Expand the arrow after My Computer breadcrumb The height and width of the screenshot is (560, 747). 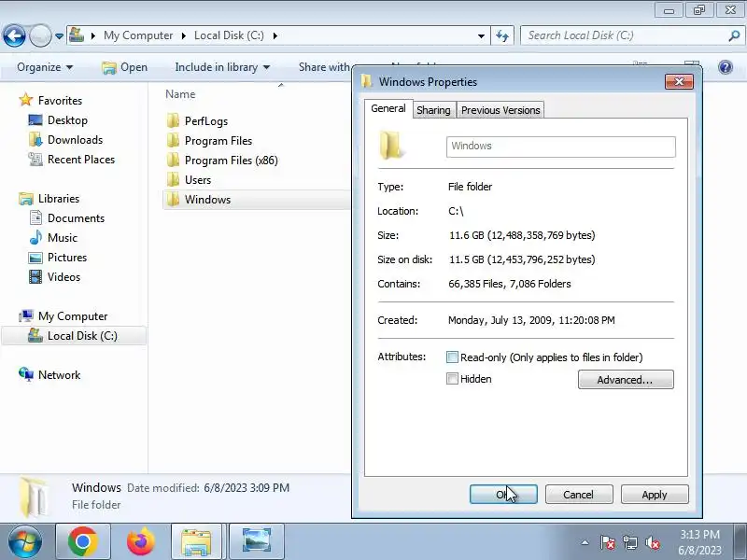[x=183, y=35]
